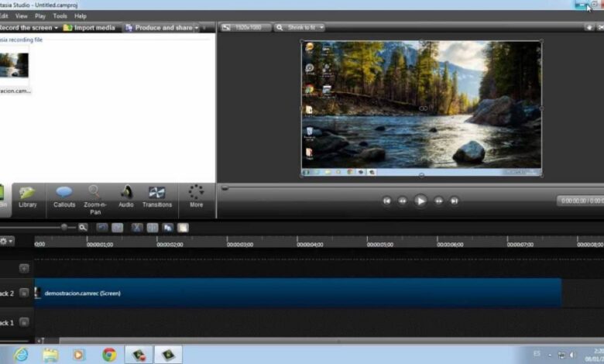Image resolution: width=604 pixels, height=364 pixels.
Task: Click the Paste icon in timeline toolbar
Action: (x=183, y=228)
